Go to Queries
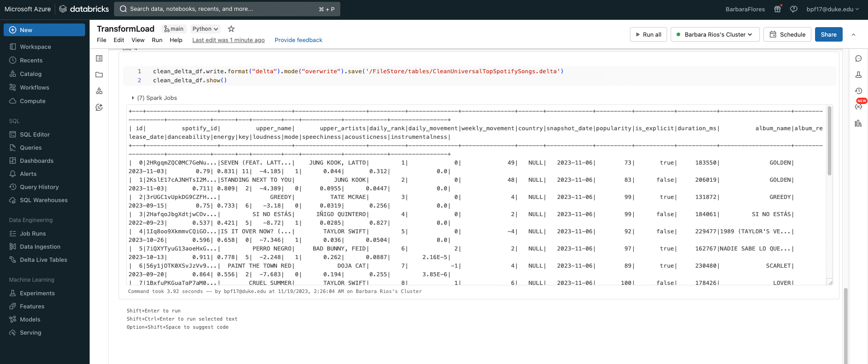 coord(31,147)
